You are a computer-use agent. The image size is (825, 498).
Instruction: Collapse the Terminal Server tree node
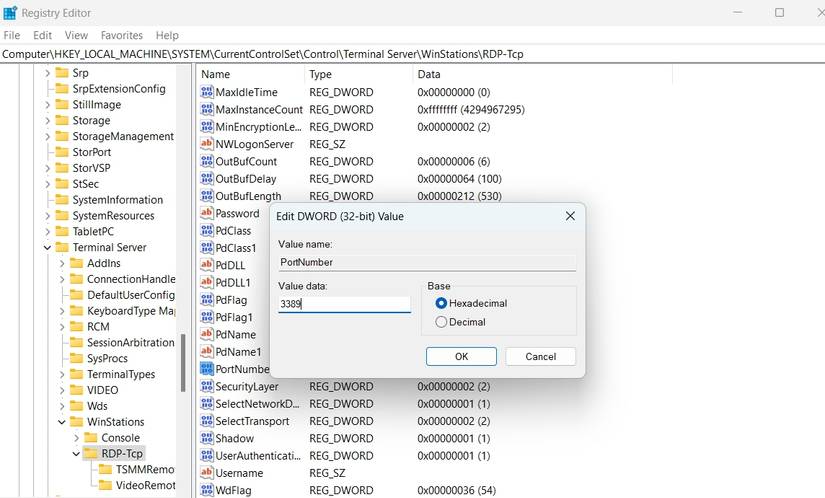(47, 248)
